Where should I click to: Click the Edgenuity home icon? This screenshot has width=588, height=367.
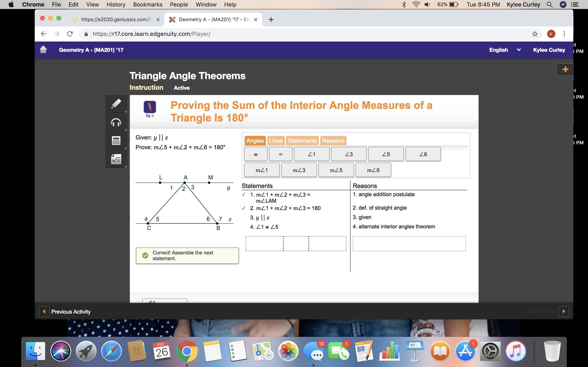(43, 50)
